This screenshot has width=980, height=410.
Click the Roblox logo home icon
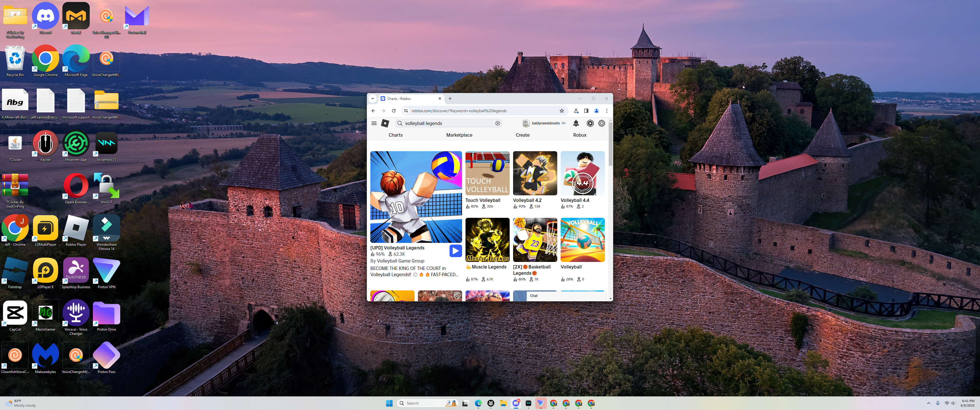tap(385, 123)
